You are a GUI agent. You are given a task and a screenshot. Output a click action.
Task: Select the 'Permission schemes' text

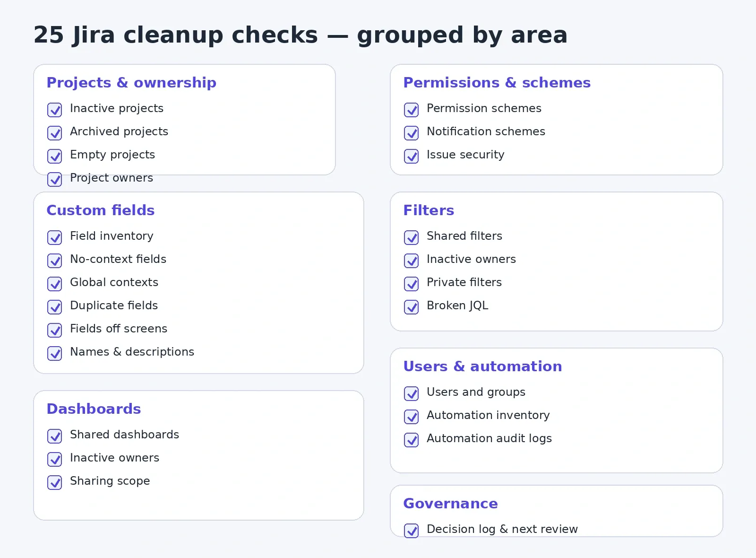click(x=484, y=108)
